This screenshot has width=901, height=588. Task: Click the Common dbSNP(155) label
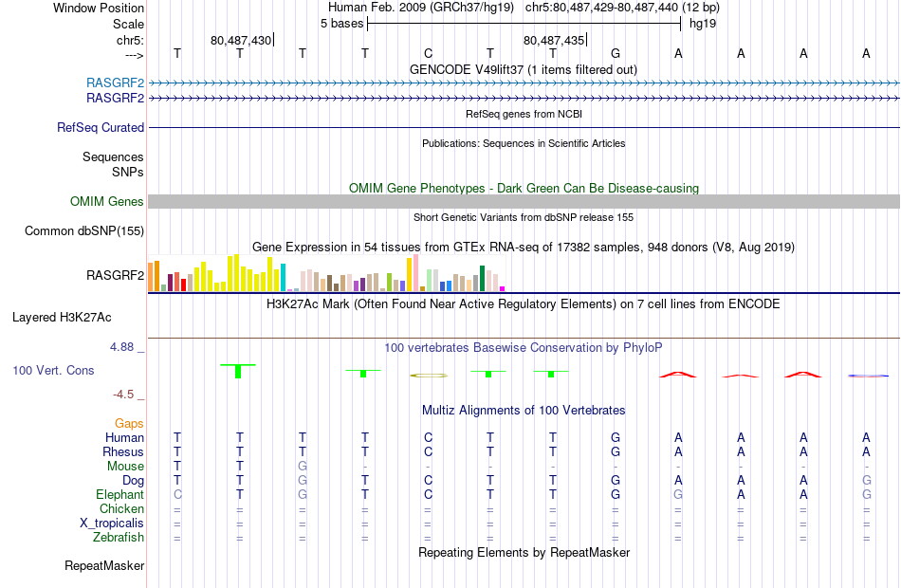(x=84, y=231)
